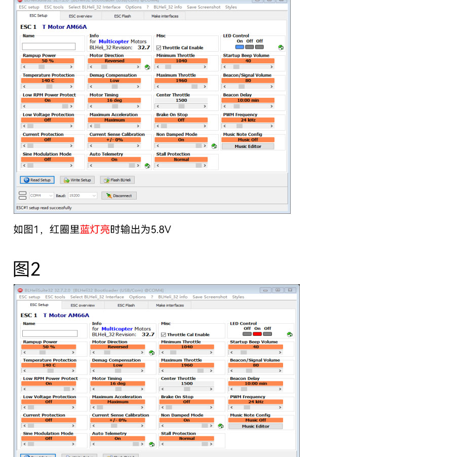Toggle the blue On LED in upper window
This screenshot has width=476, height=457.
(x=240, y=47)
